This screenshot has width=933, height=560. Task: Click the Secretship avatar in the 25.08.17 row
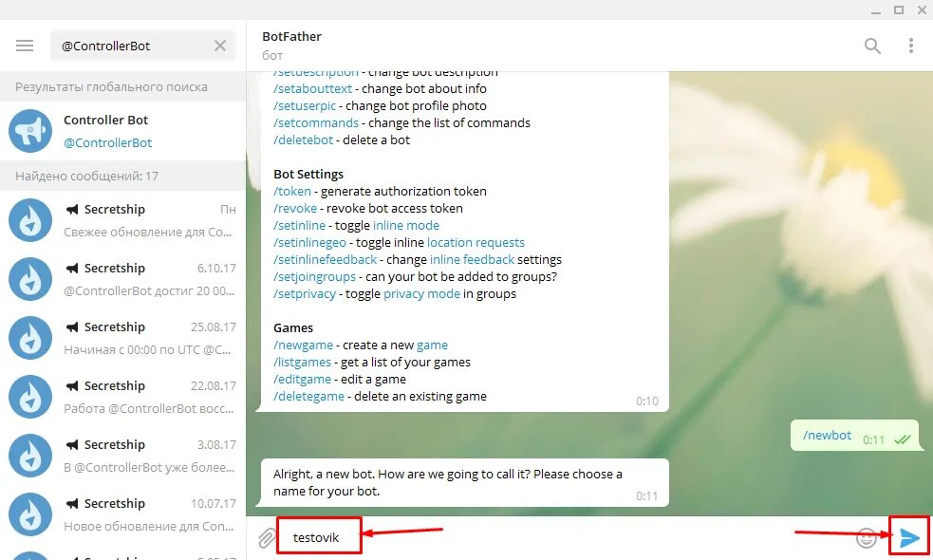tap(30, 338)
